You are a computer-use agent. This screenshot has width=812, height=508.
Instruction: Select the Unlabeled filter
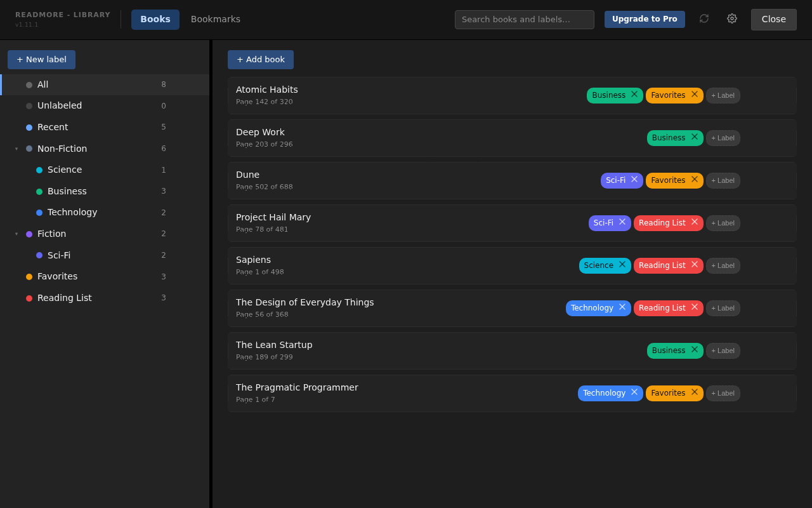click(x=105, y=106)
